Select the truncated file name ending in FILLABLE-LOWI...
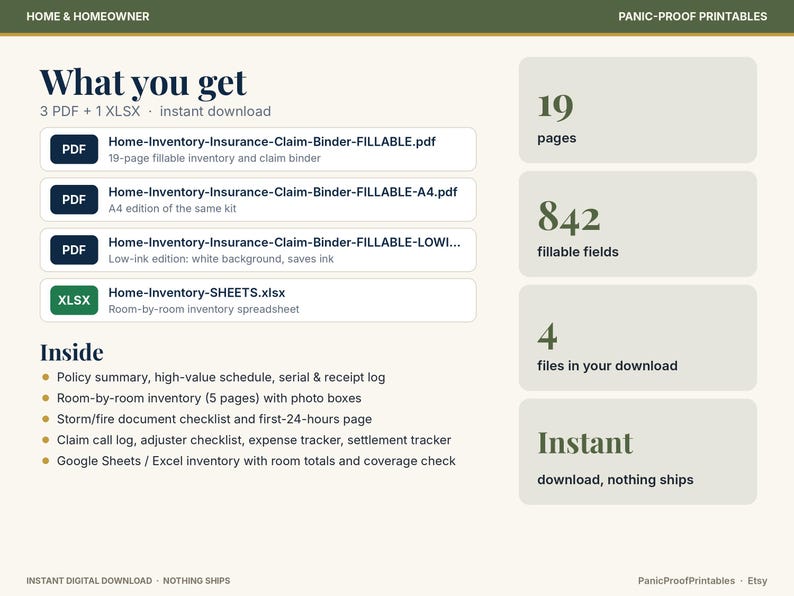The image size is (794, 596). 285,242
